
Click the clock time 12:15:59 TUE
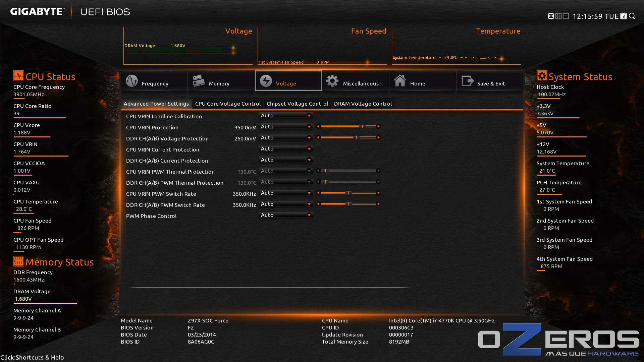595,16
